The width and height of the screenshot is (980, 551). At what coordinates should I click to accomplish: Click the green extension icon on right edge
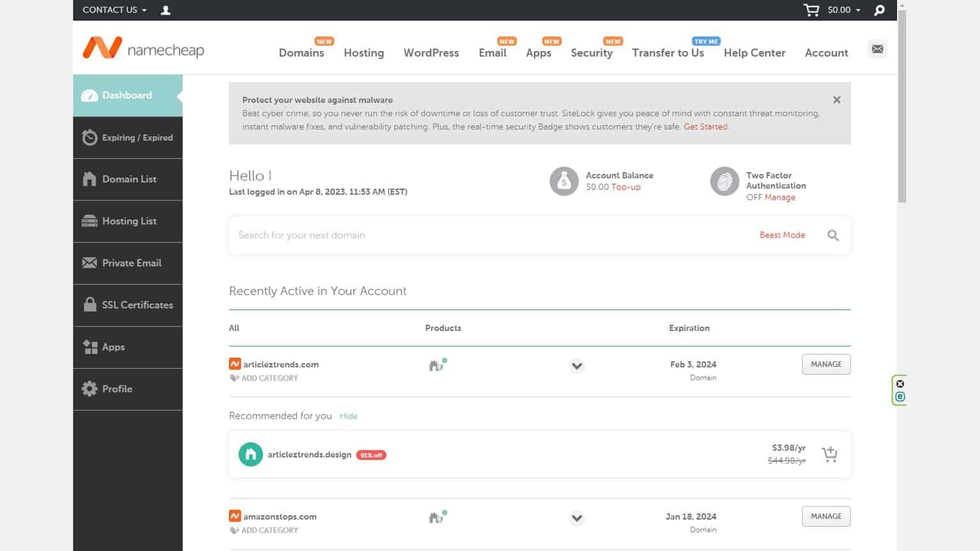900,397
